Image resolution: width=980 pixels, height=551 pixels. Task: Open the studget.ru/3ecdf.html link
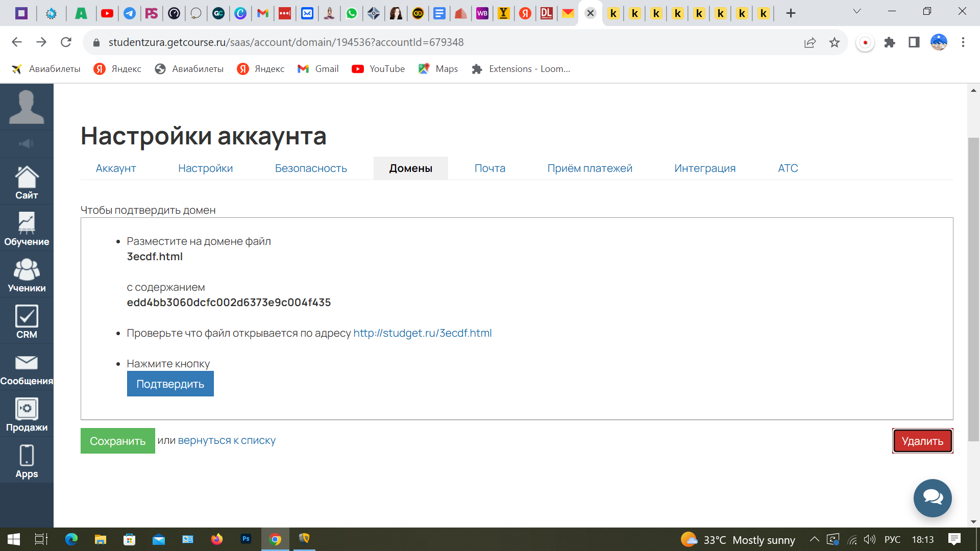point(422,333)
